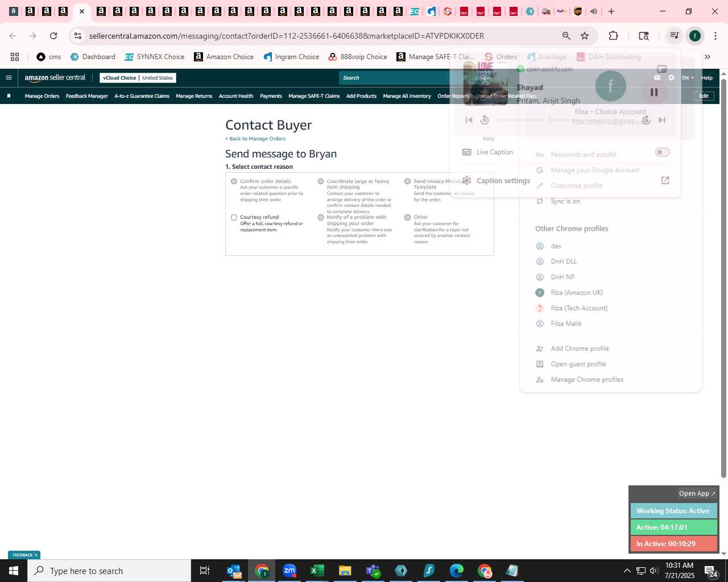Open Manage Orders in the navigation bar
The image size is (728, 582).
pos(42,96)
